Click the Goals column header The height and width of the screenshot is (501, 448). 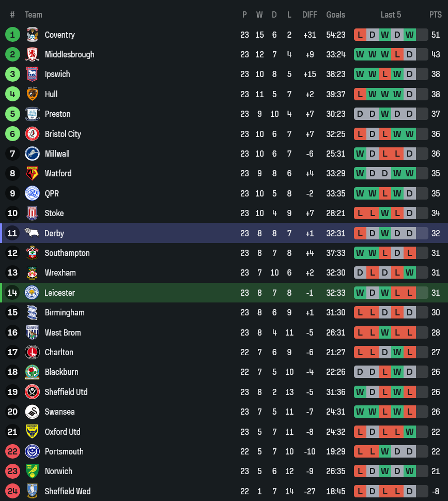pyautogui.click(x=335, y=14)
